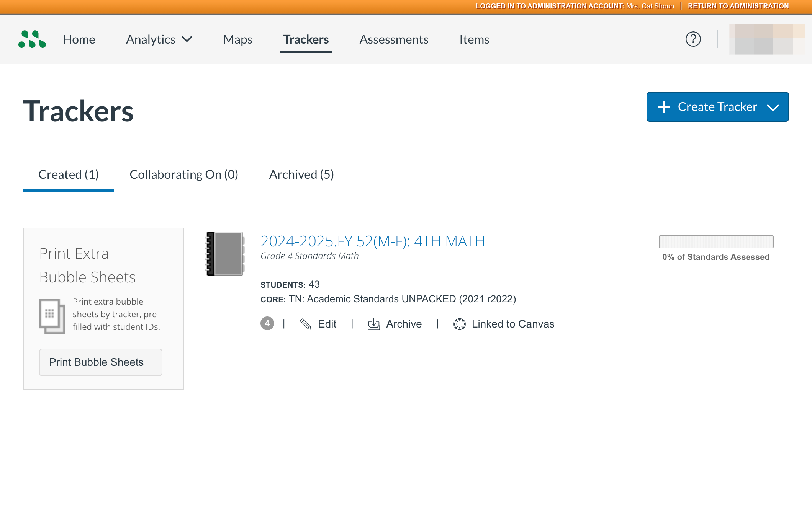This screenshot has width=812, height=512.
Task: Click the STUDENTS: 43 text
Action: pos(290,285)
